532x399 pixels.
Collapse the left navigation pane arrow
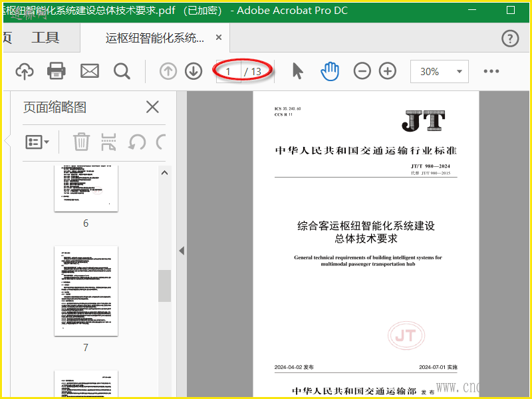tap(182, 251)
